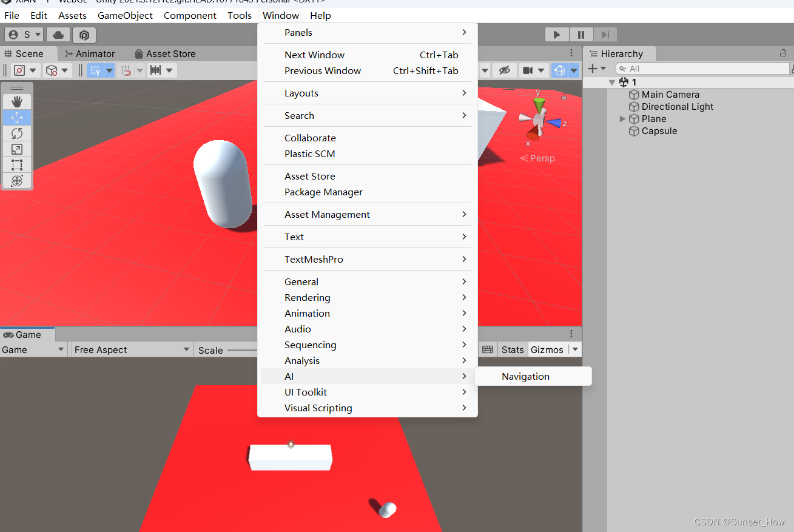This screenshot has width=794, height=532.
Task: Expand the Plane item in the Hierarchy
Action: [621, 119]
